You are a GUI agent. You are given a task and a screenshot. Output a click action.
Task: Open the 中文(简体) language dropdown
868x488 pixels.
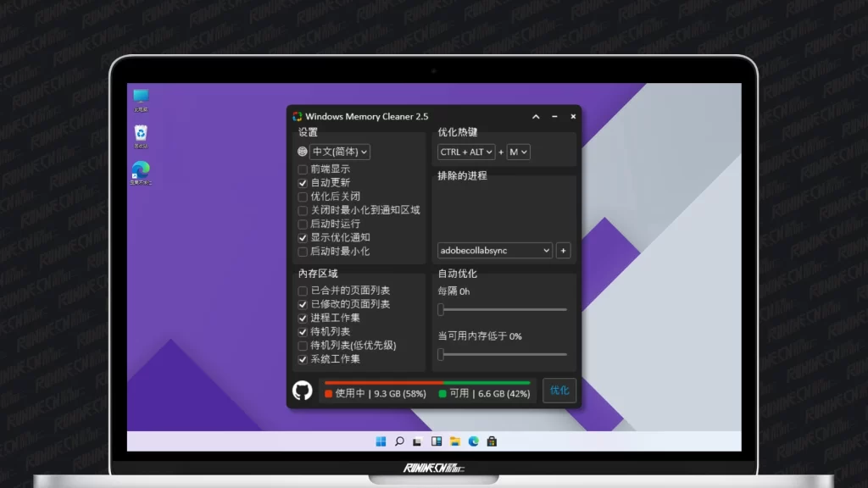tap(340, 152)
